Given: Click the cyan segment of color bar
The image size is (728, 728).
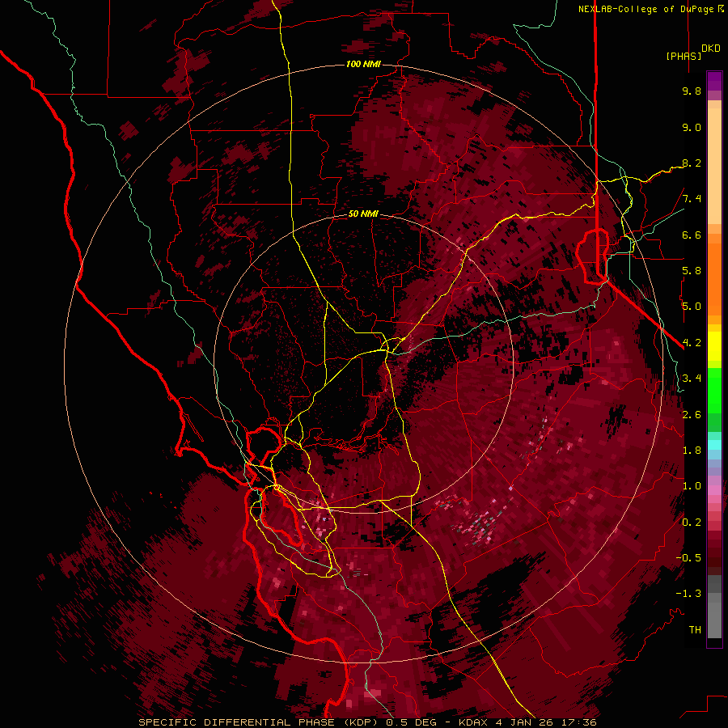Looking at the screenshot, I should coord(714,445).
